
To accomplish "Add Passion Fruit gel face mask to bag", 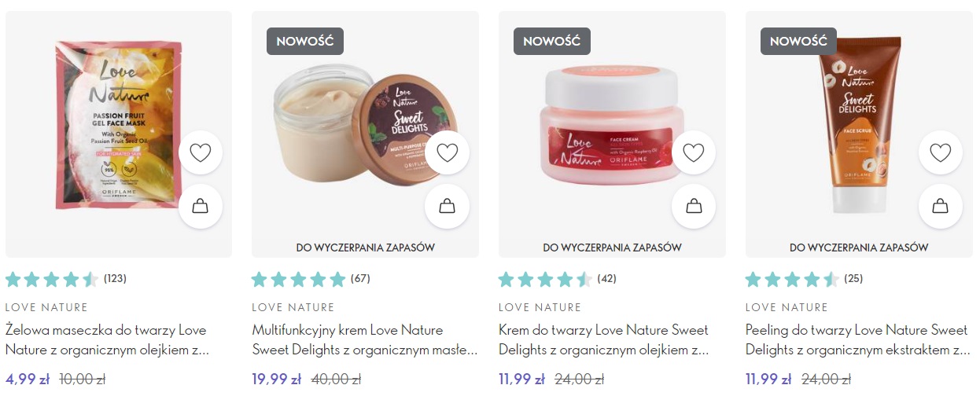I will click(x=201, y=206).
